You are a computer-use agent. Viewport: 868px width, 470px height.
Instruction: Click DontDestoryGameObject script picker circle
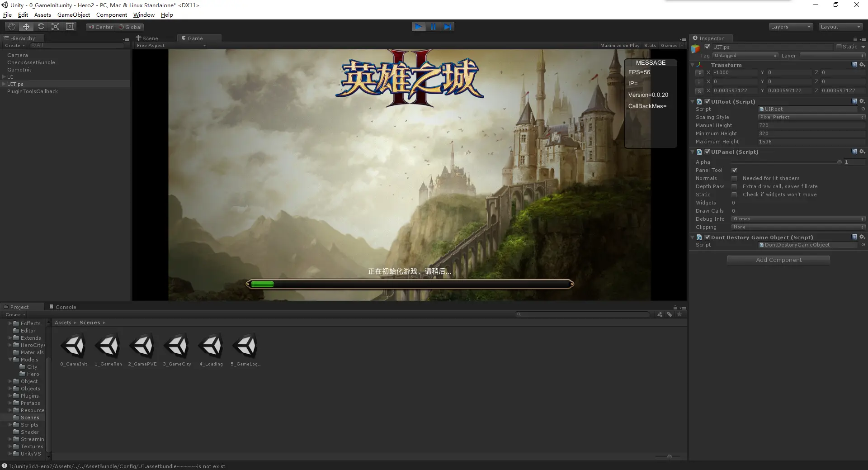coord(863,245)
